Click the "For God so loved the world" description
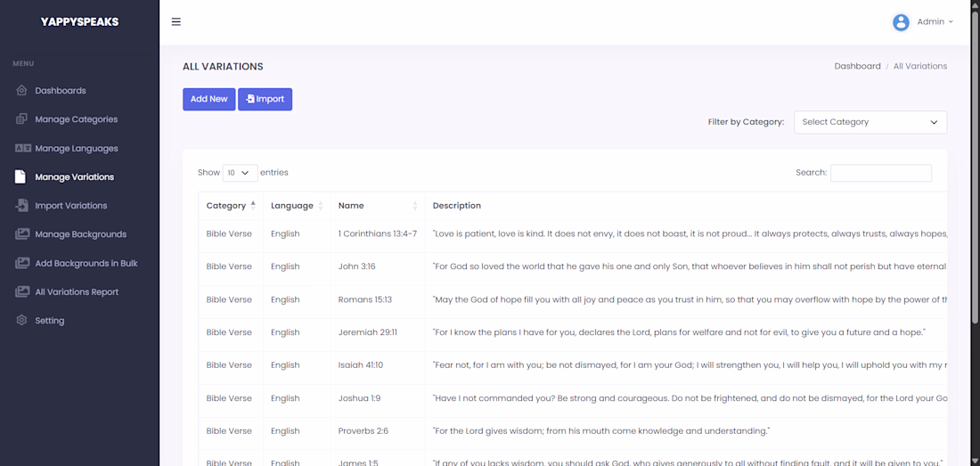 [690, 266]
